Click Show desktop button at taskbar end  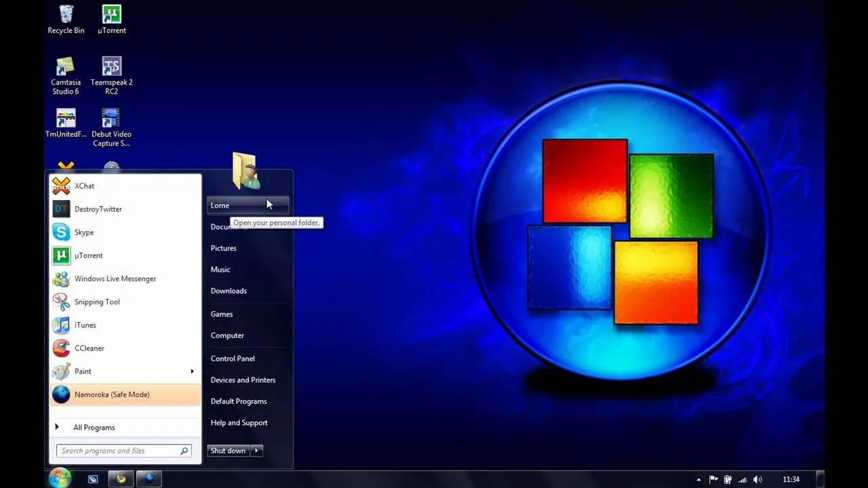(820, 479)
